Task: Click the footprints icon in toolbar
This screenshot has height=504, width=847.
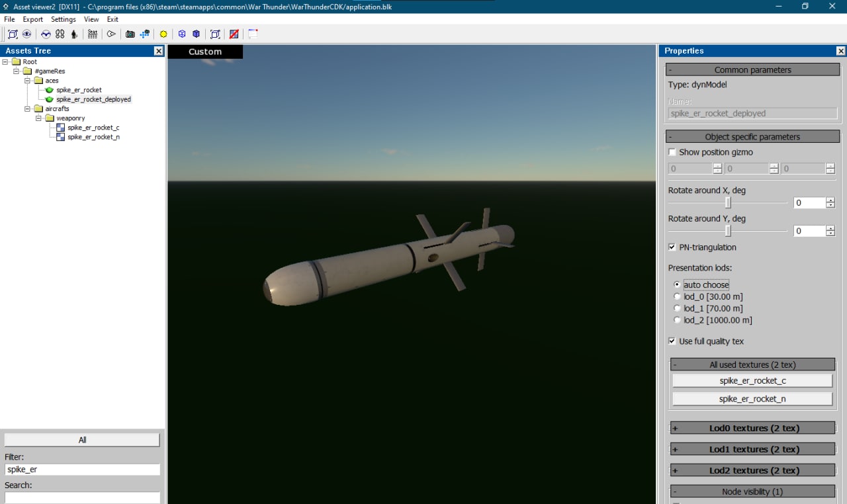Action: [x=60, y=34]
